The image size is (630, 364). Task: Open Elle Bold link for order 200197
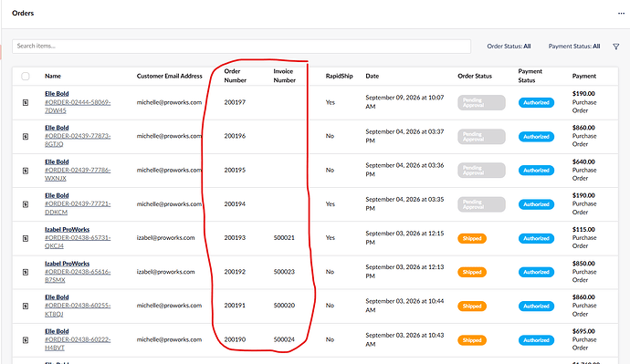[57, 93]
